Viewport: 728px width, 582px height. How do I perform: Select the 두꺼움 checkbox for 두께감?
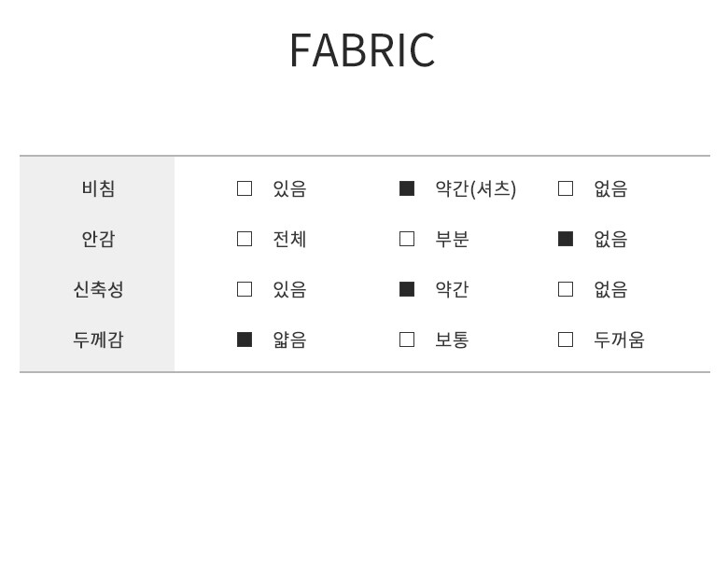(566, 339)
